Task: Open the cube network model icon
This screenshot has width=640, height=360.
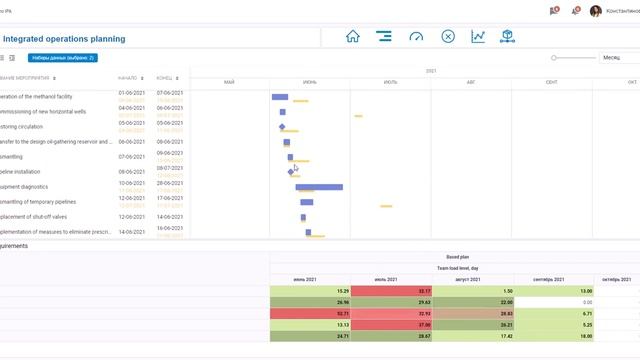Action: pyautogui.click(x=507, y=36)
